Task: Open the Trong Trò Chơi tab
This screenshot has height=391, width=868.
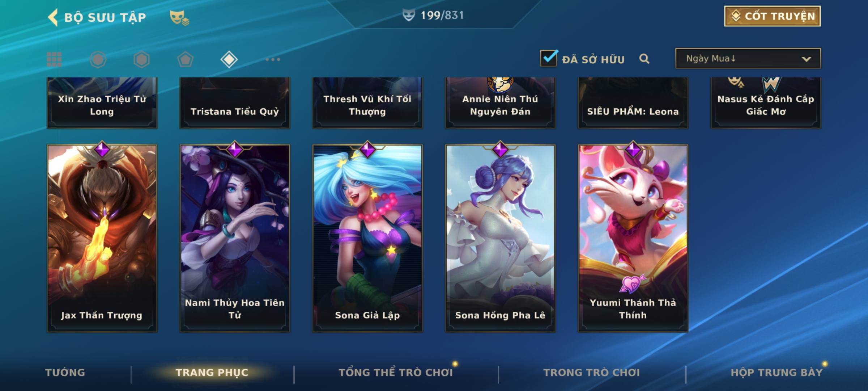Action: pyautogui.click(x=592, y=372)
